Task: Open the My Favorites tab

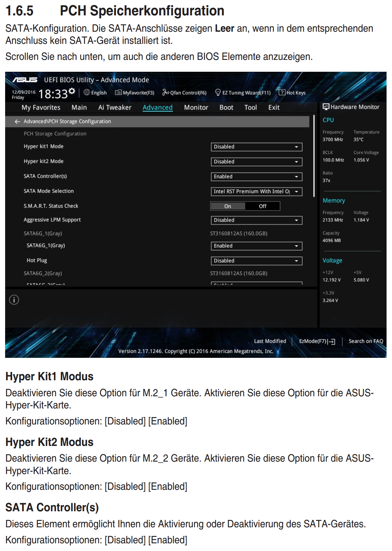Action: [x=41, y=108]
